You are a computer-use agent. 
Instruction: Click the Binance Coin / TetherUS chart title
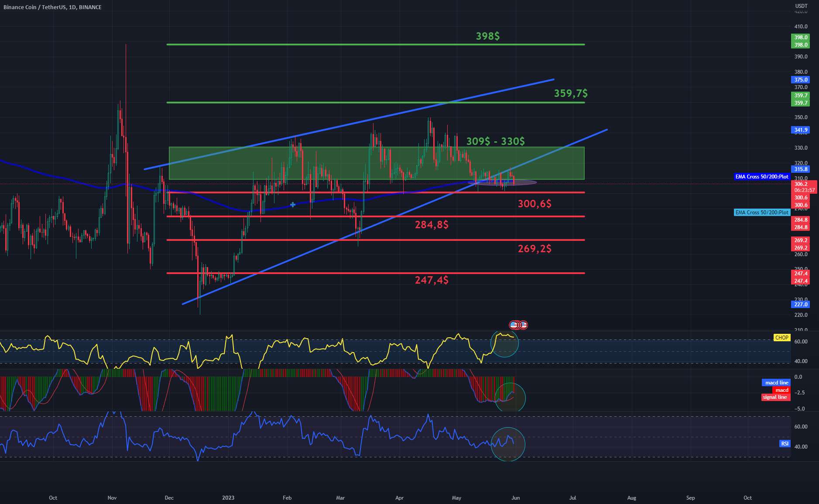[x=52, y=7]
